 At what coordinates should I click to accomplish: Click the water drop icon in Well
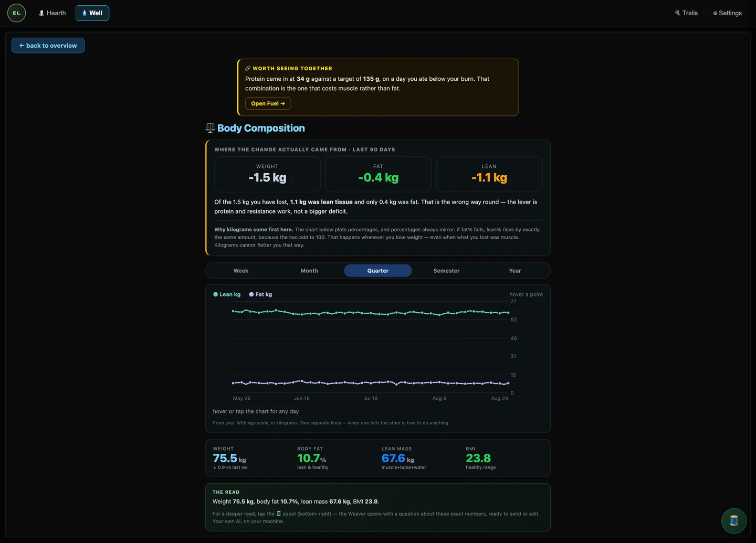(x=85, y=13)
